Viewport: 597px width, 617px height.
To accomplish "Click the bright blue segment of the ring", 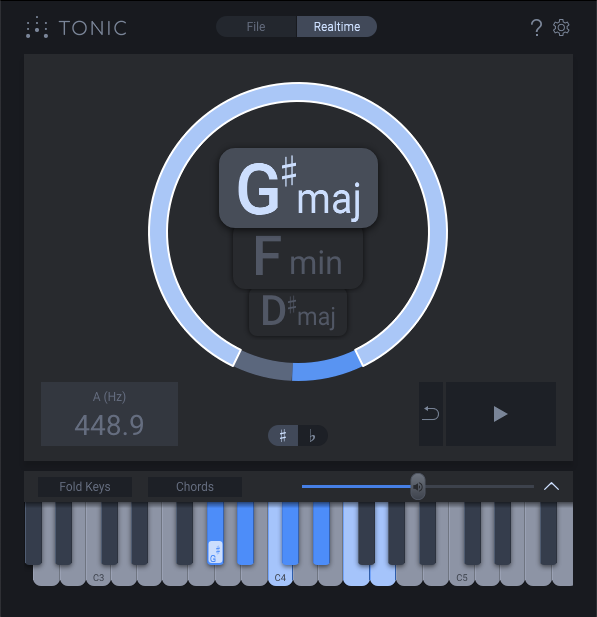I will tap(327, 366).
